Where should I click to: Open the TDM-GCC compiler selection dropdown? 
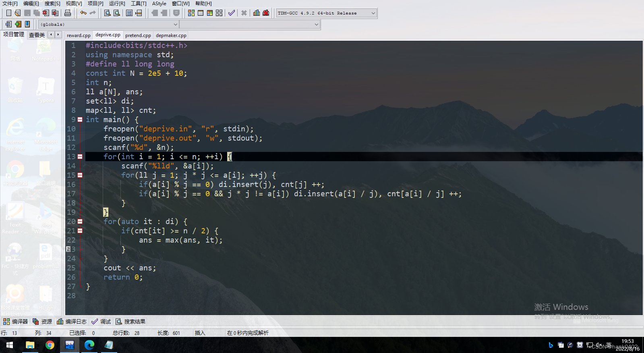coord(327,13)
